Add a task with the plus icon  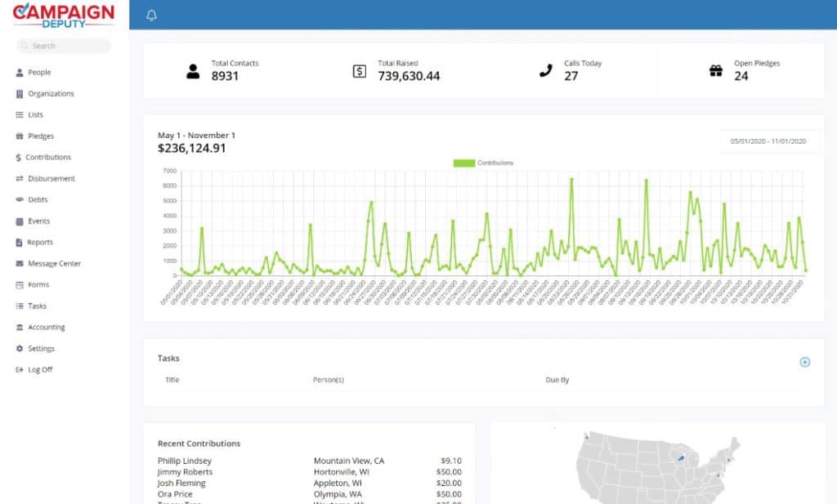(805, 362)
